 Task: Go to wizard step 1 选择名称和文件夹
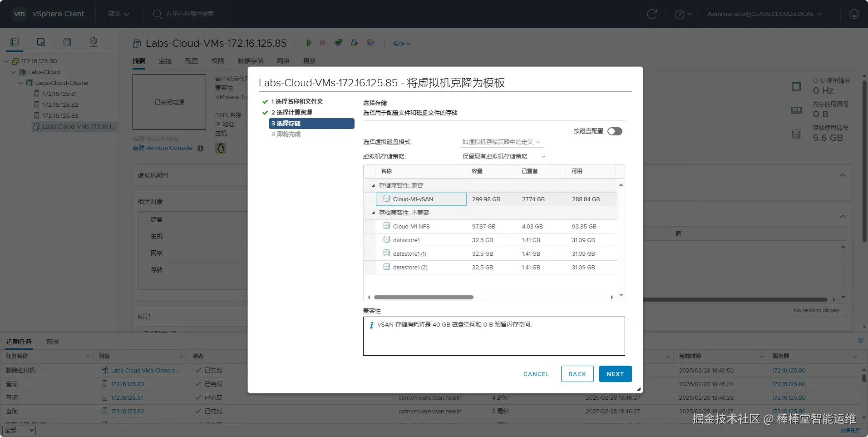(297, 101)
